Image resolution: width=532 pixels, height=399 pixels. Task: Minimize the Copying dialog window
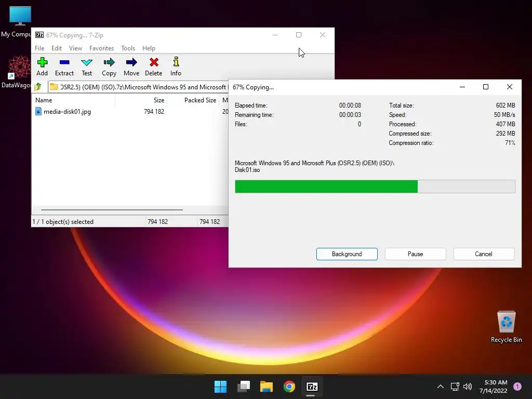[x=462, y=87]
